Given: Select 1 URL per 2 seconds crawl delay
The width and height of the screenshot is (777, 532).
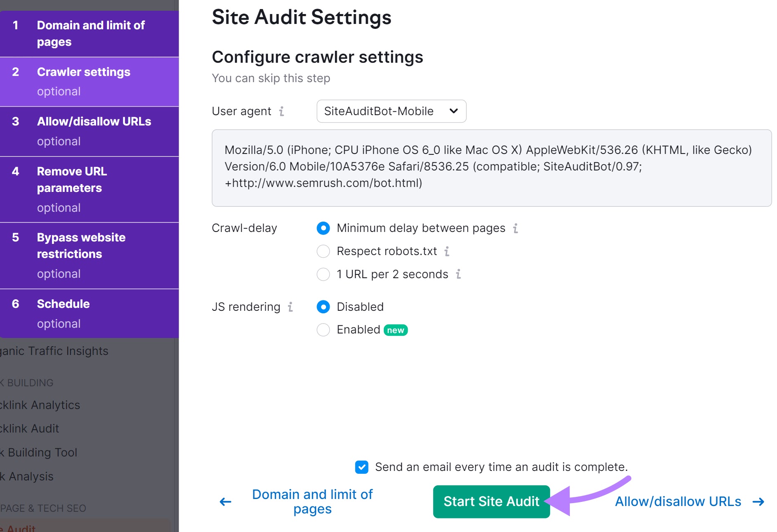Looking at the screenshot, I should [x=323, y=274].
